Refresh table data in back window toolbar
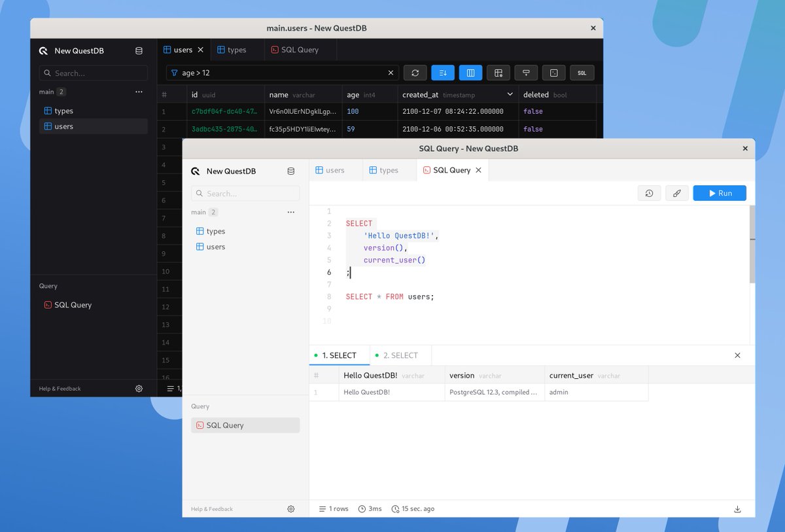 tap(415, 73)
